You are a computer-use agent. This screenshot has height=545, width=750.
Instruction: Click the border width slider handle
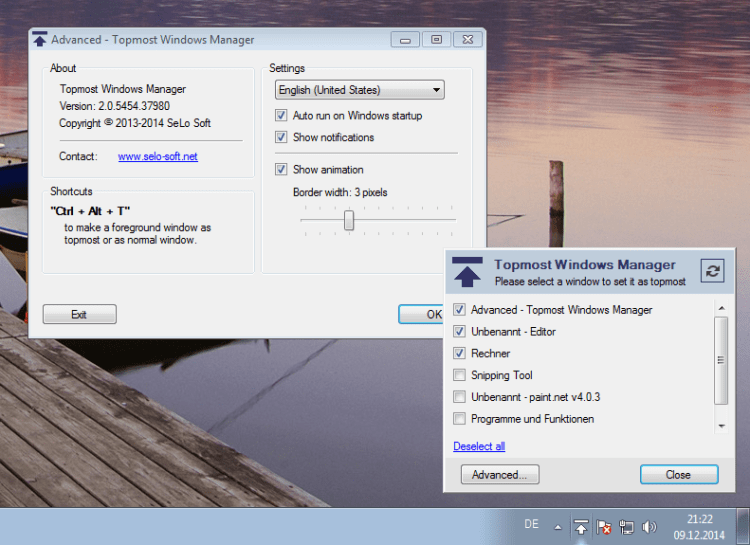(x=349, y=220)
